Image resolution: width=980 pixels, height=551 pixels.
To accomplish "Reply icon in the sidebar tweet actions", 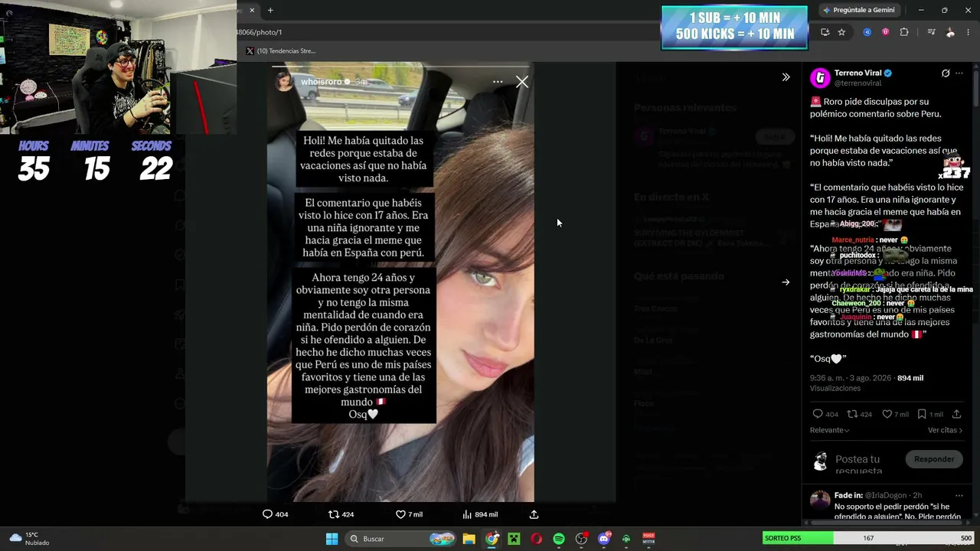I will (817, 414).
